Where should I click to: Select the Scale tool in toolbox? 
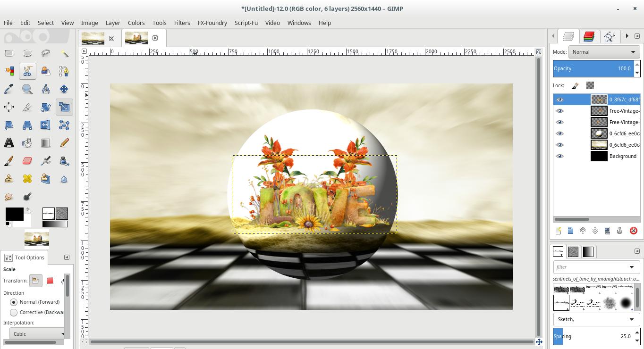tap(64, 107)
